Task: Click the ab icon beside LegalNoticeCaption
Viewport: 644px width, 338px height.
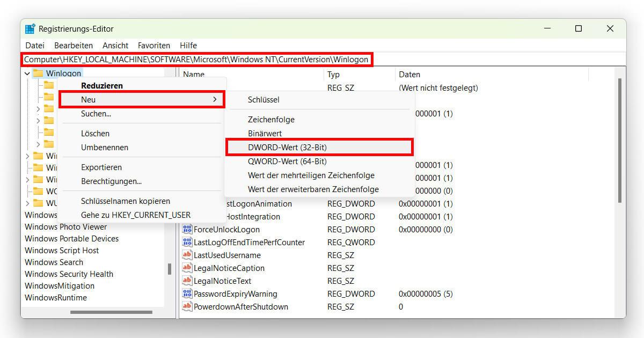Action: [x=187, y=268]
